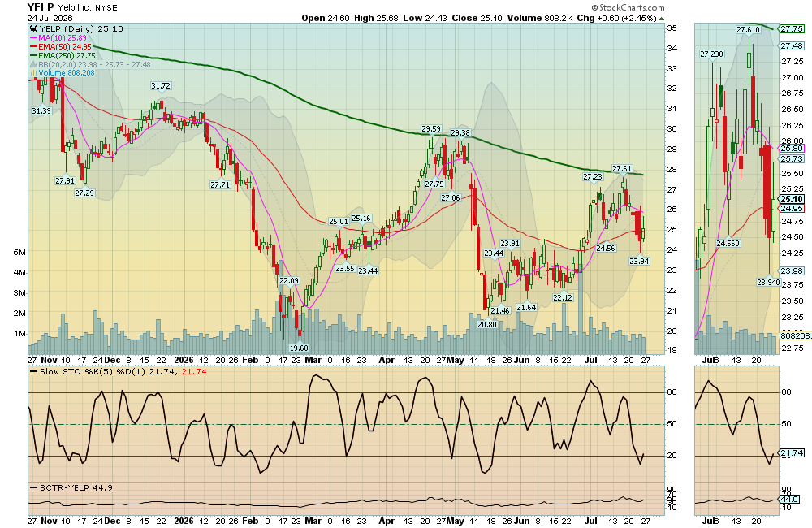Click the 24.56 label on main chart
The height and width of the screenshot is (528, 812).
606,249
